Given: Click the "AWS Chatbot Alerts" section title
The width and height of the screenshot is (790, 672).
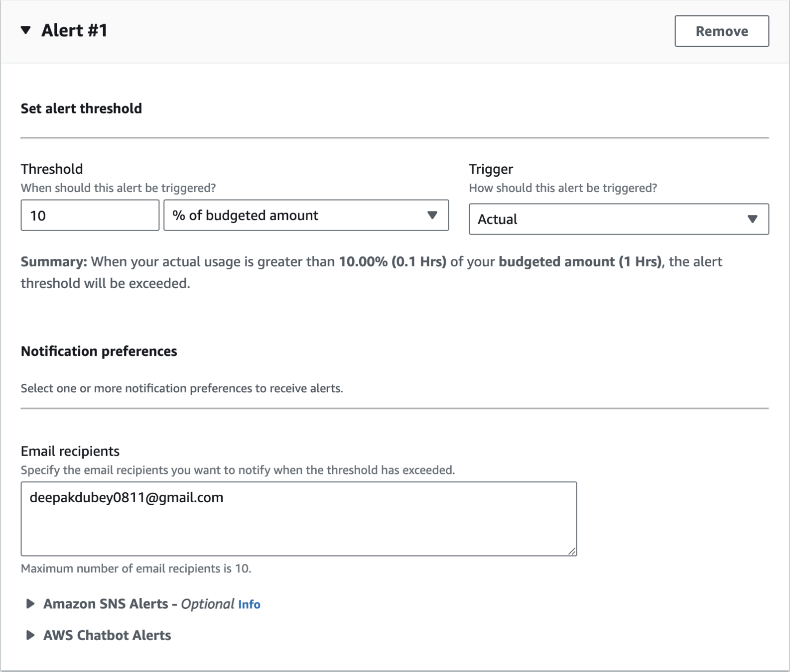Looking at the screenshot, I should [107, 635].
